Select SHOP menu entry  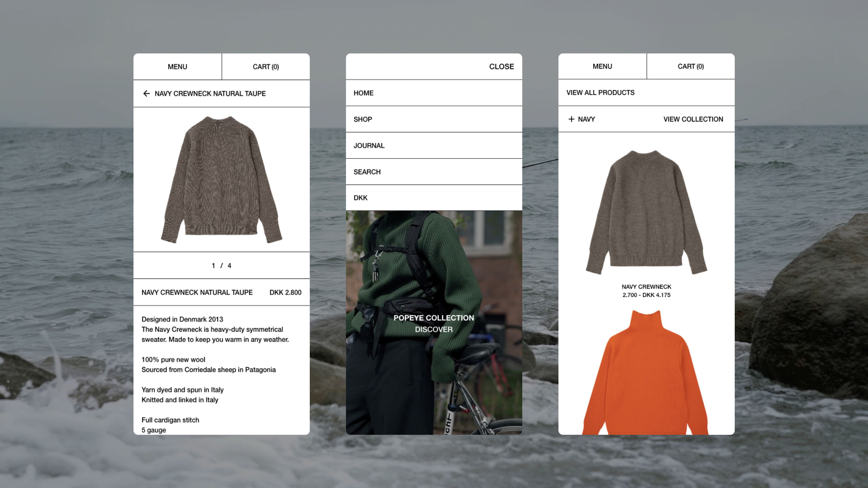point(434,119)
